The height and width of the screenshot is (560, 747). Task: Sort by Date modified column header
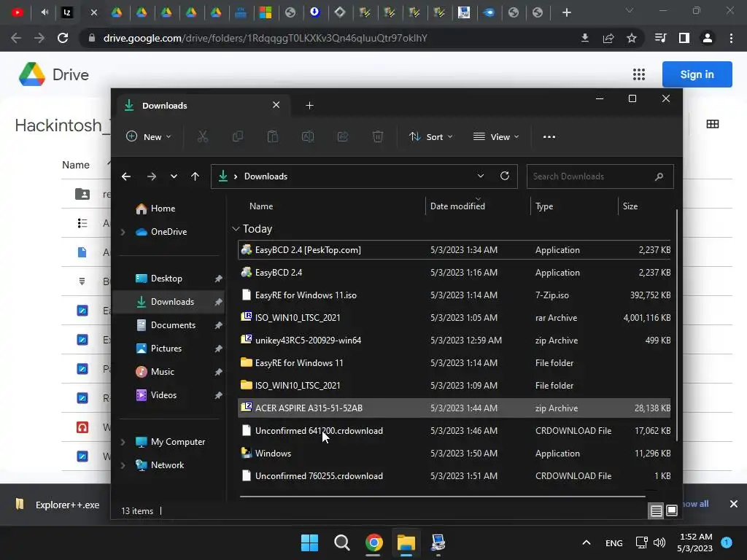click(x=457, y=206)
